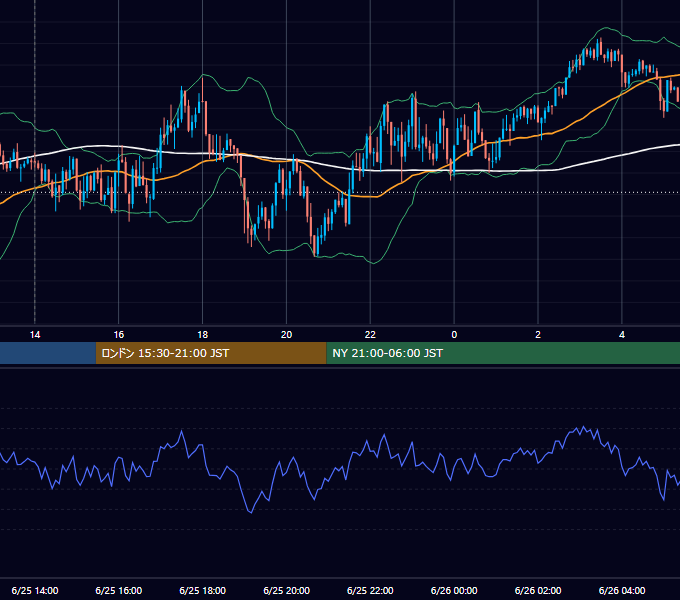
Task: Click the 6/26 02:00 date label
Action: tap(538, 590)
